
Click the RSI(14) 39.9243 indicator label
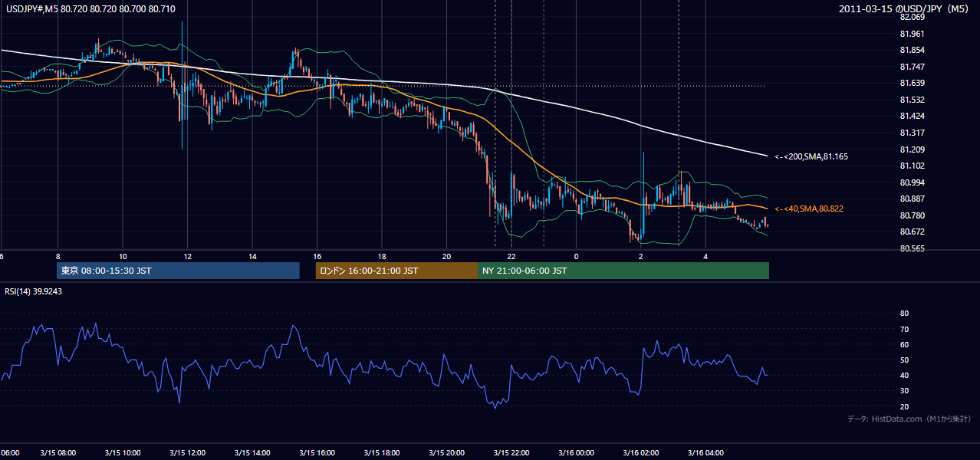tap(34, 291)
